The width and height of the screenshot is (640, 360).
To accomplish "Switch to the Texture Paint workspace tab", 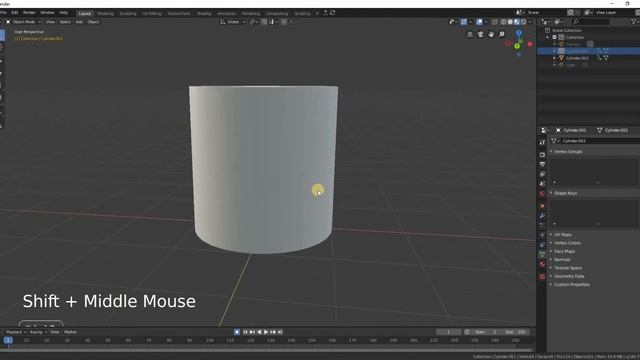I will 179,13.
